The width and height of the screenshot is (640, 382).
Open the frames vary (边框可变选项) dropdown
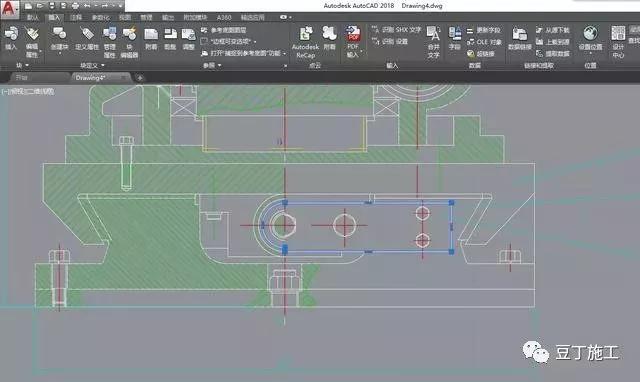coord(229,42)
